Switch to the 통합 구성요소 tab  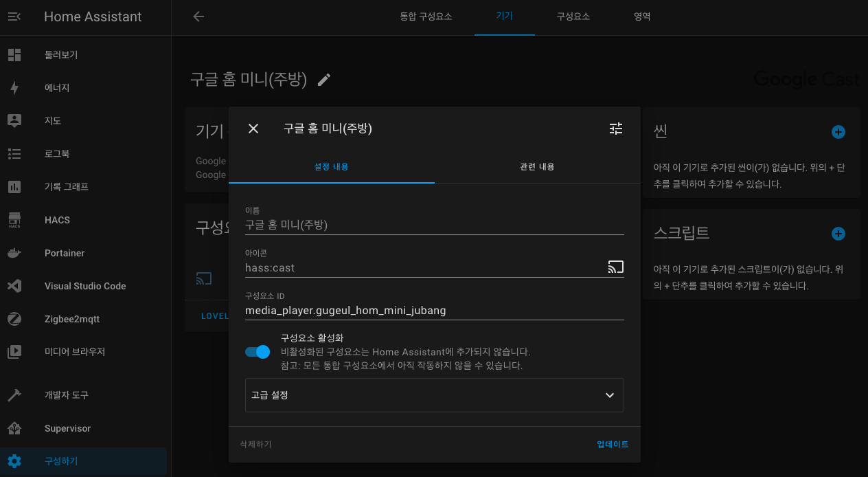[426, 16]
